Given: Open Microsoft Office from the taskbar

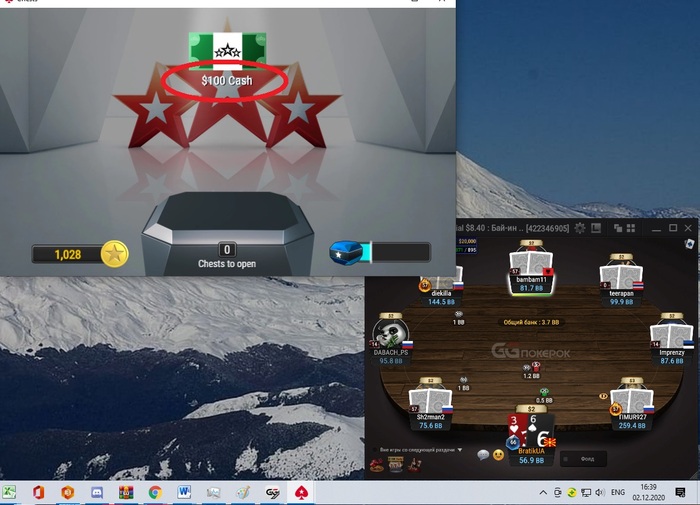Looking at the screenshot, I should click(38, 492).
